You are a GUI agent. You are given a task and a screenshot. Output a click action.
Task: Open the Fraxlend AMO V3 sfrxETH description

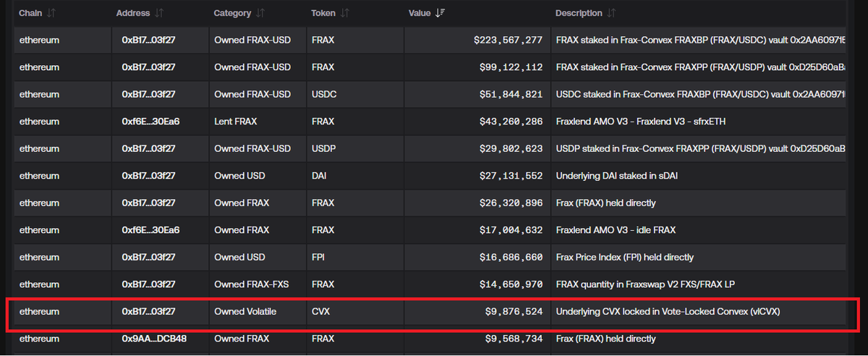pos(641,122)
